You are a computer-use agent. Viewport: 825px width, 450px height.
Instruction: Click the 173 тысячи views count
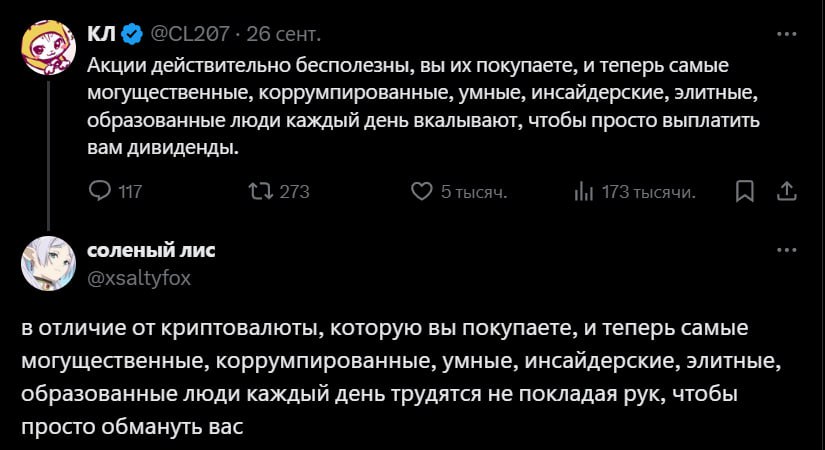click(649, 191)
